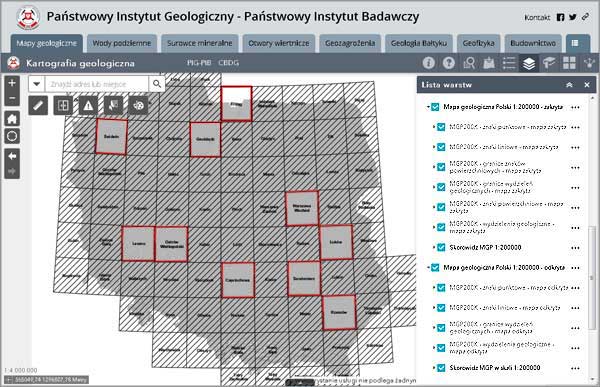This screenshot has height=387, width=600.
Task: Open the layer list stack icon
Action: (529, 63)
